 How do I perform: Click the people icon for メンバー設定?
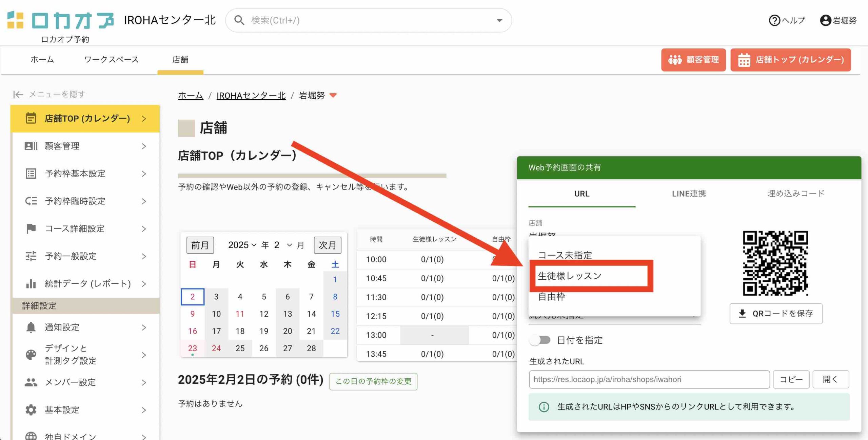pyautogui.click(x=31, y=382)
